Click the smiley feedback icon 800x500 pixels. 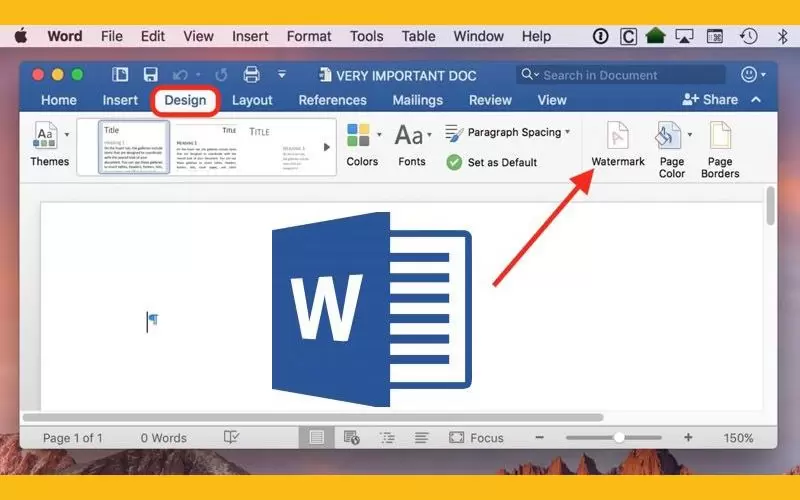748,75
